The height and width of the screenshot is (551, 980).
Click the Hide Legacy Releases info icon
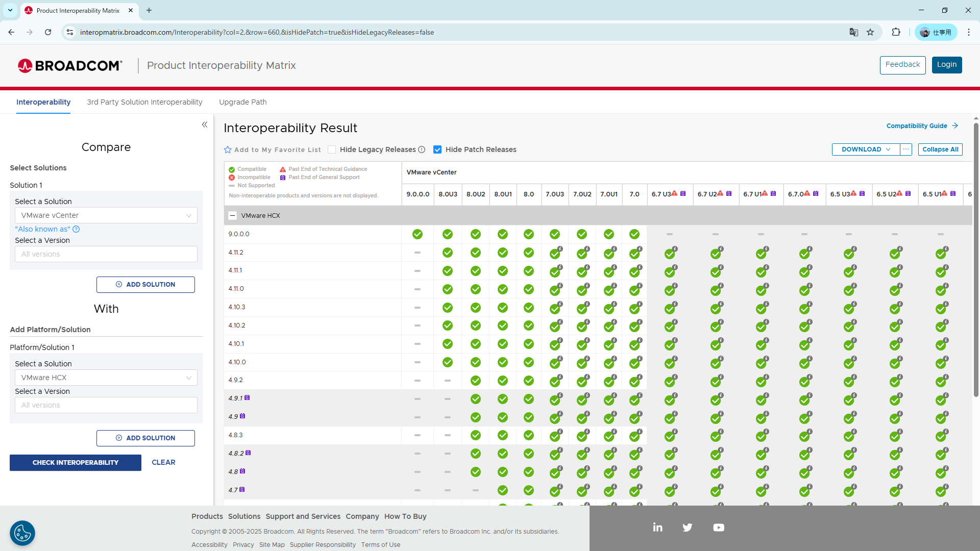(x=422, y=149)
